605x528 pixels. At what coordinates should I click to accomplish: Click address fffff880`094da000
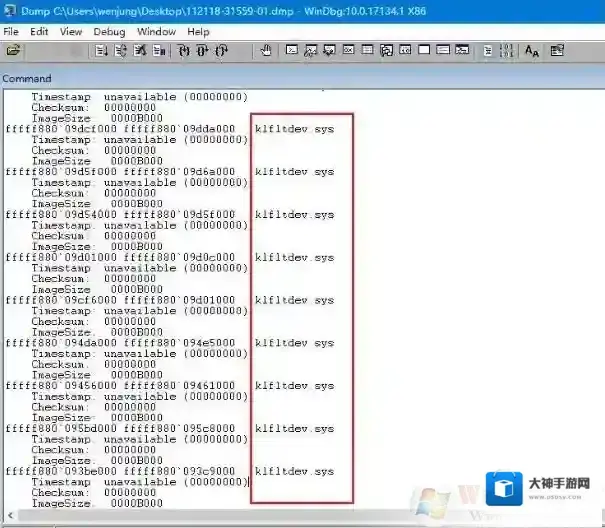pos(61,343)
